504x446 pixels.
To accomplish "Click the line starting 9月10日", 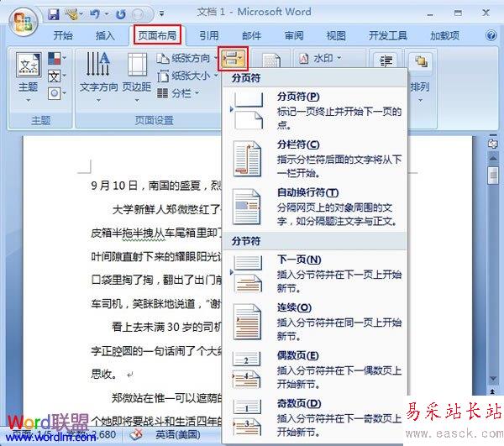I will (x=155, y=186).
